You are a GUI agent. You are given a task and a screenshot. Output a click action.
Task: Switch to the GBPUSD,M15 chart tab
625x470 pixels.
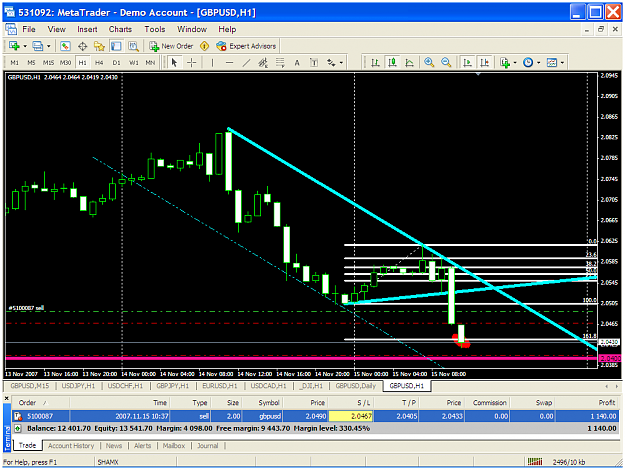(29, 386)
